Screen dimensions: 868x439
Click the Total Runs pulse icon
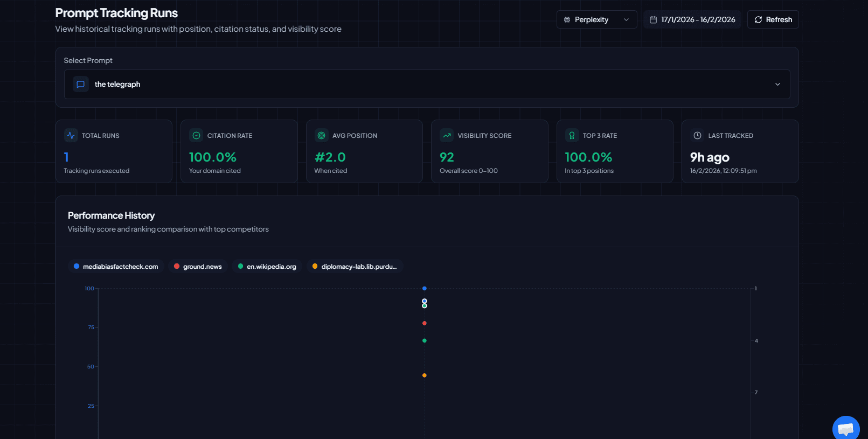[71, 136]
